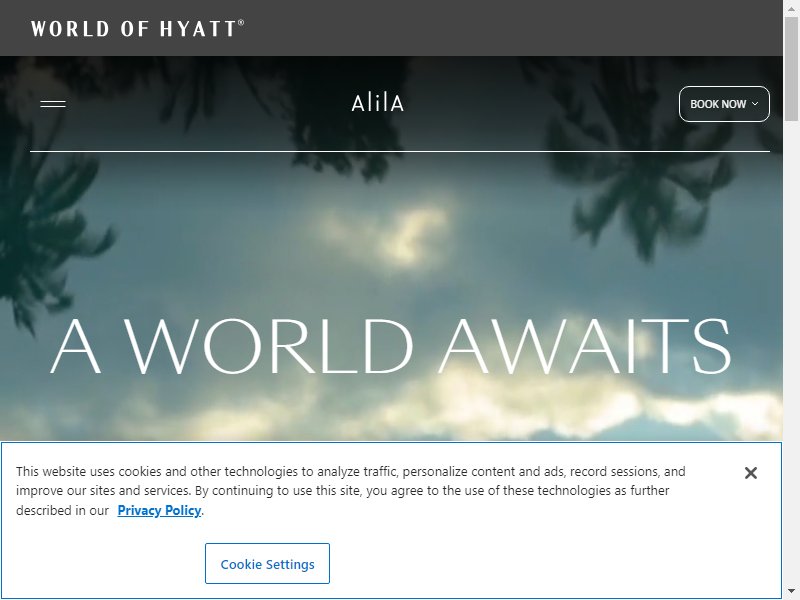Open the hamburger navigation menu
The height and width of the screenshot is (600, 800).
(x=53, y=104)
